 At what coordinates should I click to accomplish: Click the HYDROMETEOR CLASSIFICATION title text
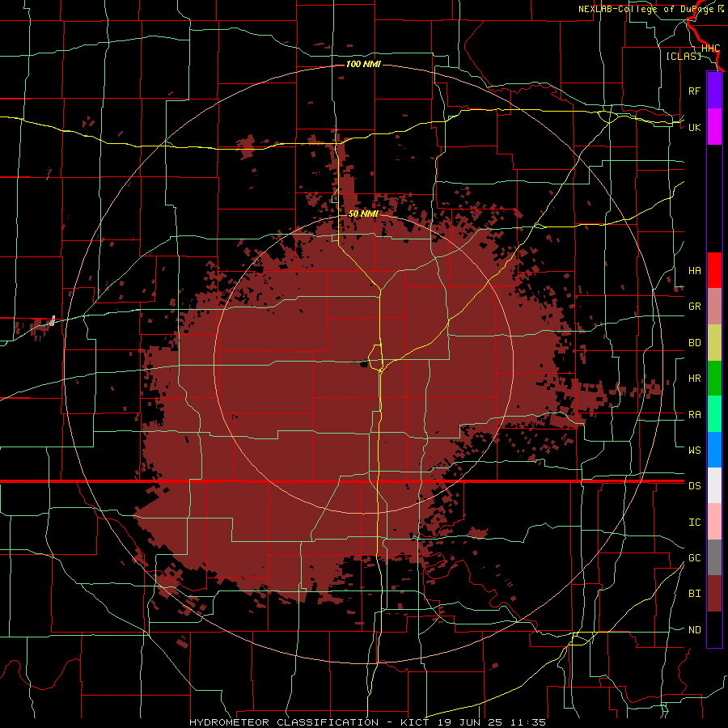284,722
